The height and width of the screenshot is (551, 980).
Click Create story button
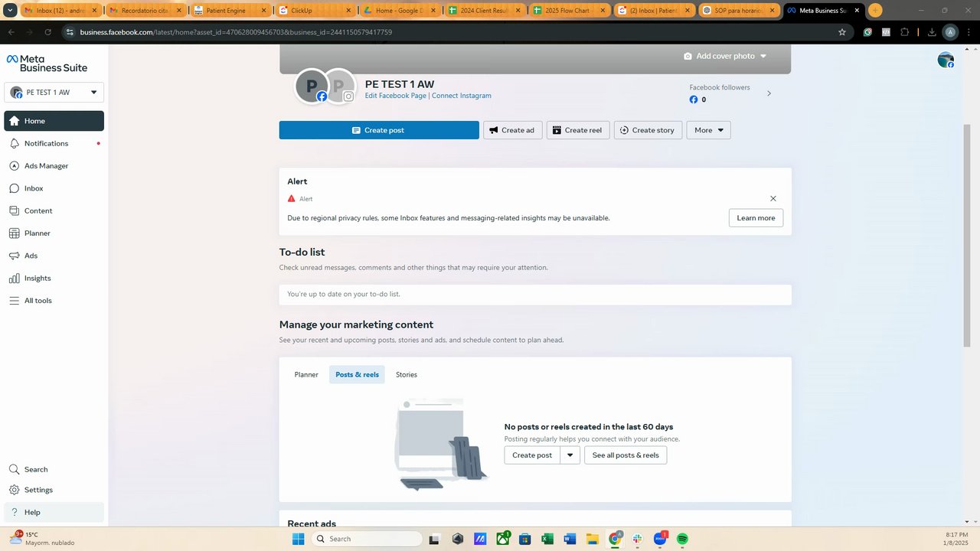(x=648, y=130)
